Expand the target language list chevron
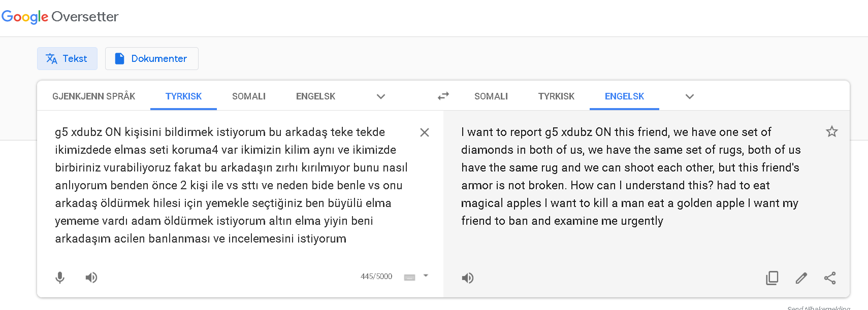The height and width of the screenshot is (310, 868). tap(690, 96)
